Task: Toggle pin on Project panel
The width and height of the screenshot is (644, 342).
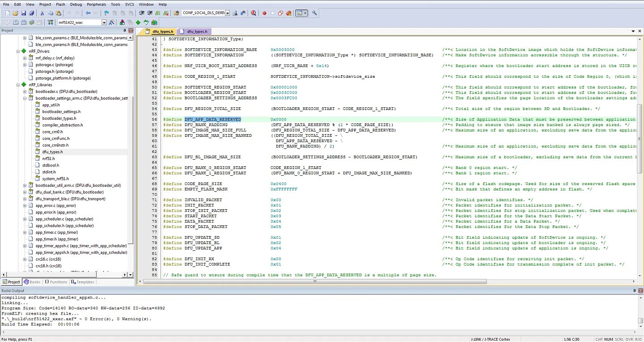Action: 125,30
